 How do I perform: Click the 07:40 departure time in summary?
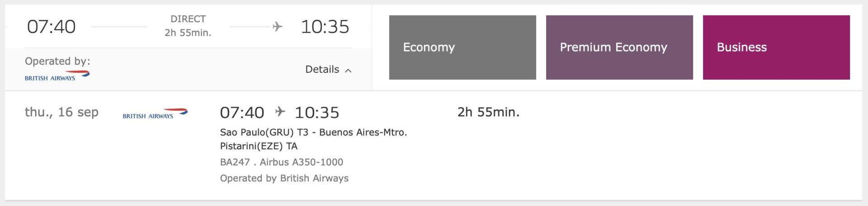click(51, 27)
